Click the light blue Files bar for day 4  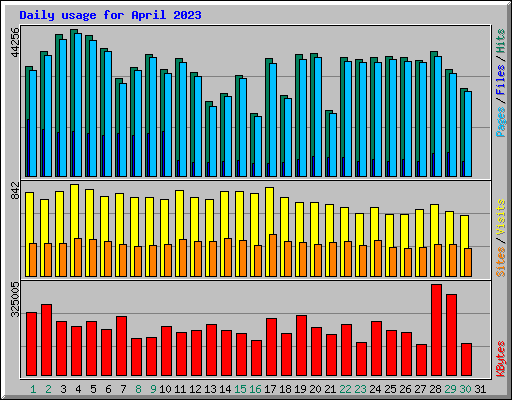coord(78,105)
